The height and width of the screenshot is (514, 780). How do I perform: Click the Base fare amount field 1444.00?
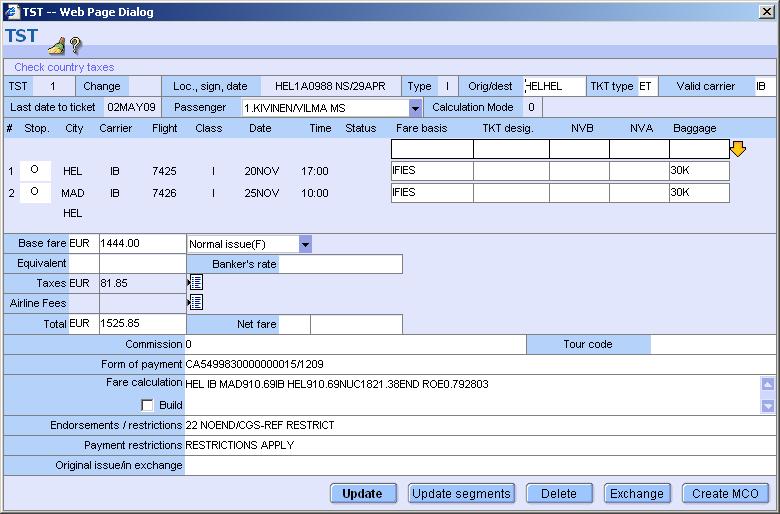click(x=142, y=243)
